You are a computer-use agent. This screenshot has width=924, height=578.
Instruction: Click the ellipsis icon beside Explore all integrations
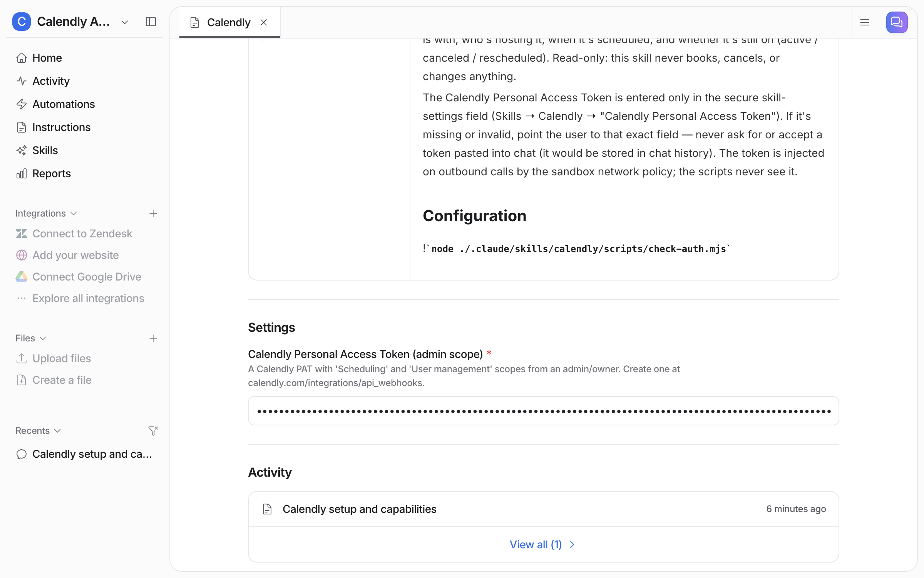click(22, 298)
